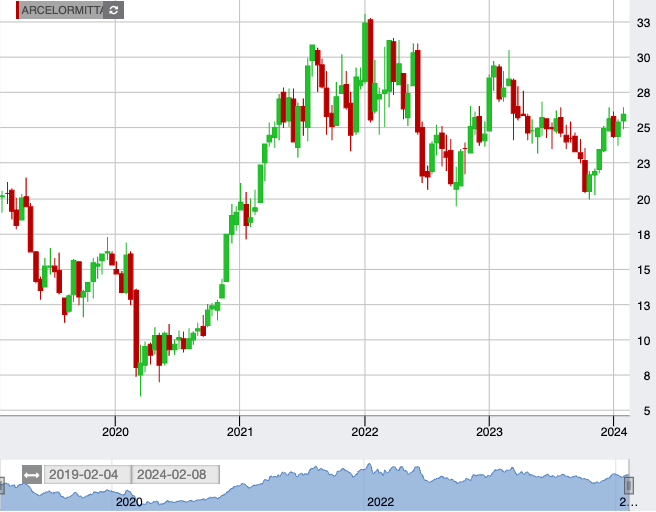Grab the left navigator range handle
656x512 pixels.
pyautogui.click(x=2, y=486)
